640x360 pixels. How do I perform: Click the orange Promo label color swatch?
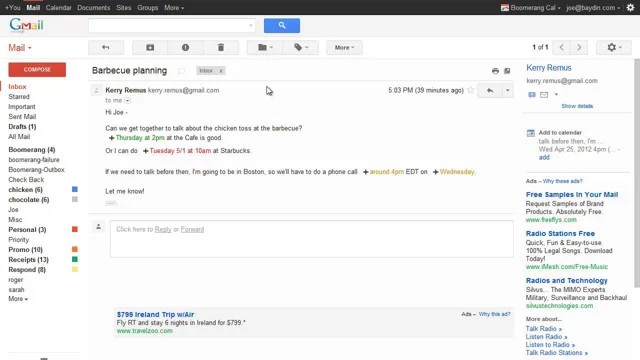[75, 249]
